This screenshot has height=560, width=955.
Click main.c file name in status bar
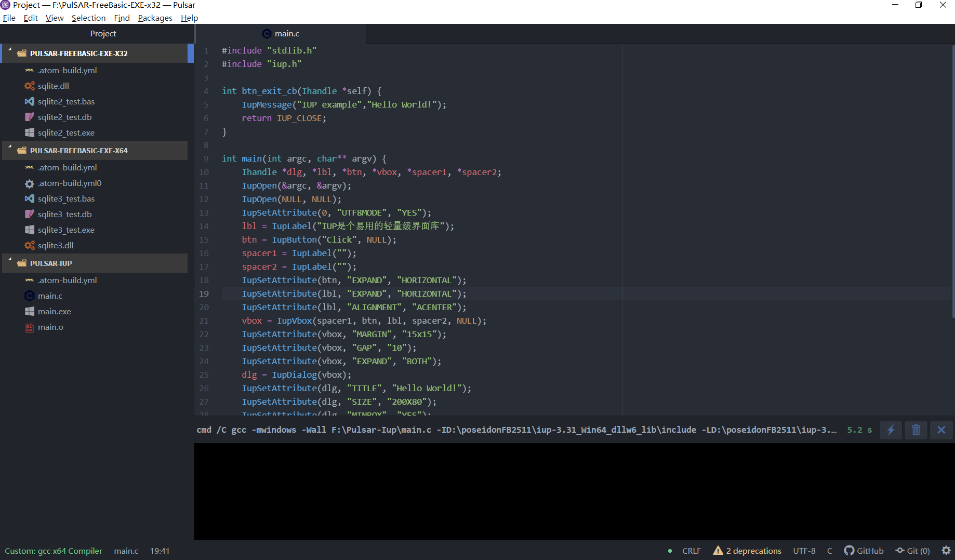126,551
